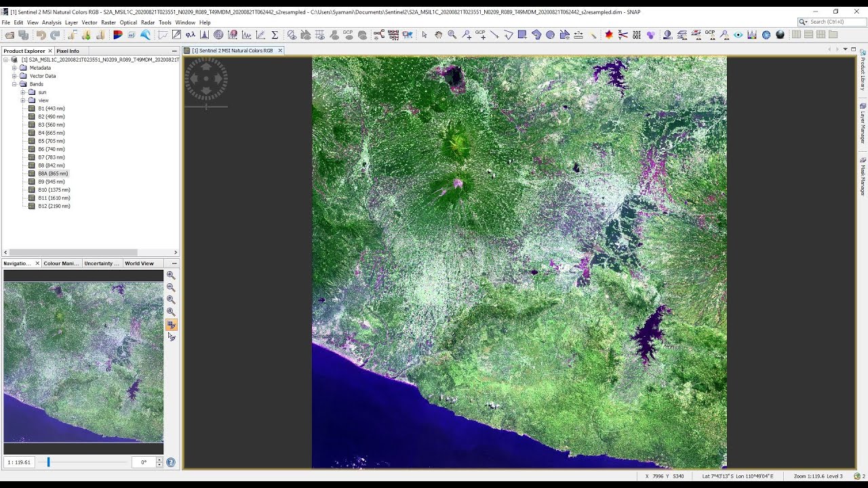Expand the view folder
This screenshot has height=488, width=868.
click(22, 100)
